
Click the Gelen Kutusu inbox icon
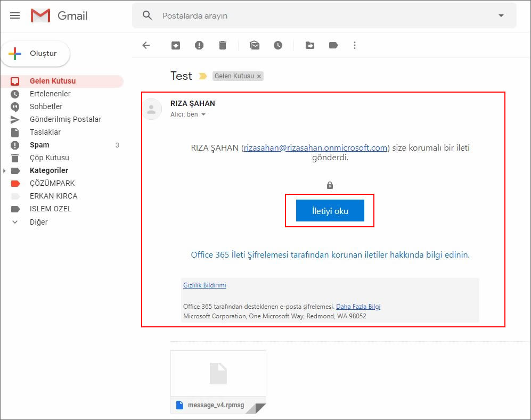pyautogui.click(x=15, y=81)
